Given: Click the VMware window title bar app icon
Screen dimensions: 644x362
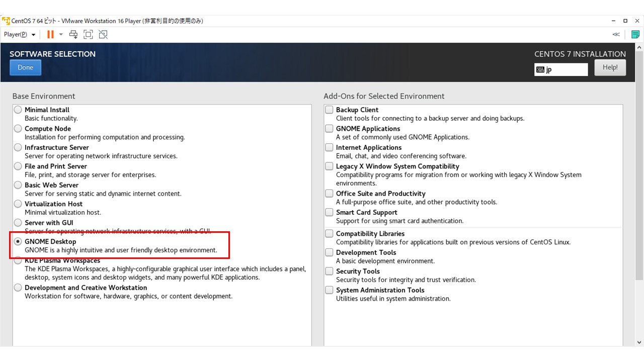Looking at the screenshot, I should pyautogui.click(x=6, y=21).
